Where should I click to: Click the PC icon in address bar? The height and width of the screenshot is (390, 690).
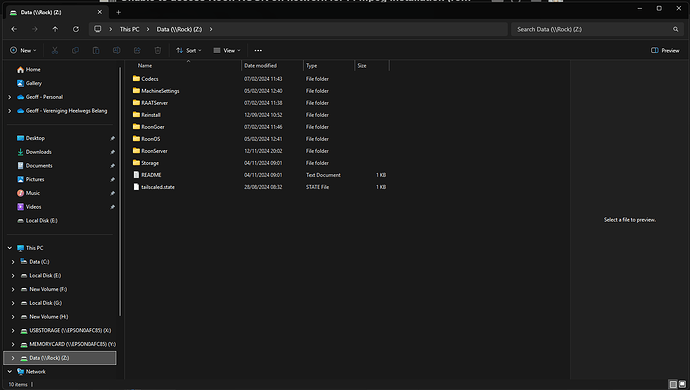pos(98,29)
